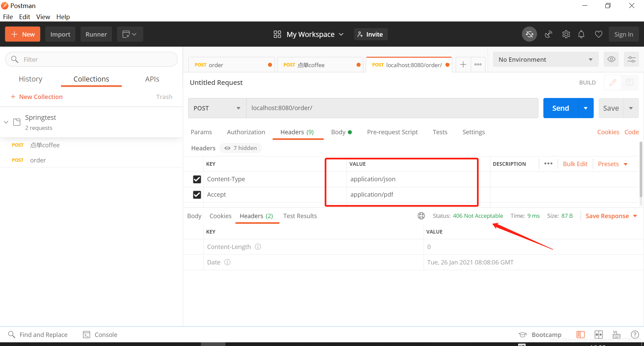Open the View menu
The height and width of the screenshot is (346, 644).
click(43, 17)
